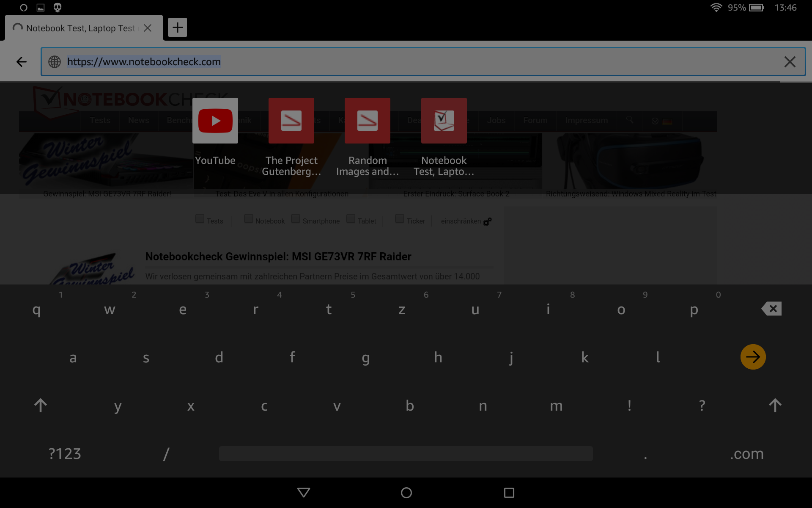Tap the Android recent apps square
The width and height of the screenshot is (812, 508).
click(x=509, y=493)
